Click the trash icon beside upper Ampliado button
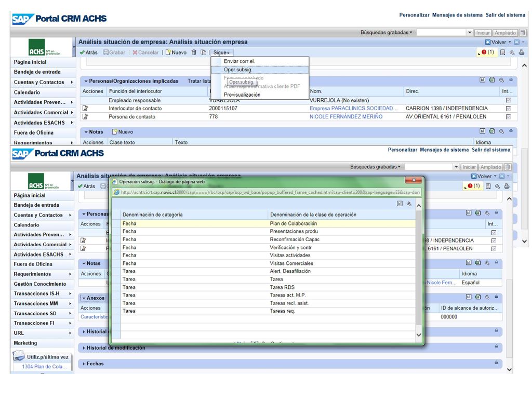532x399 pixels. pyautogui.click(x=523, y=33)
